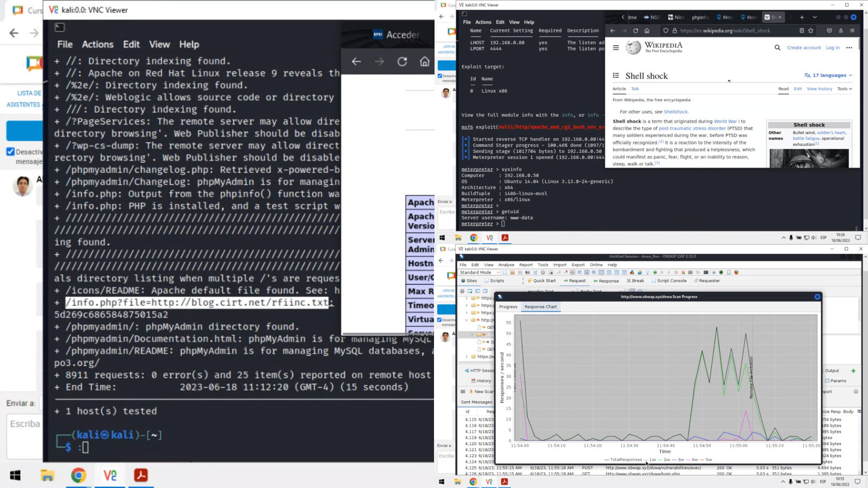
Task: Open Actions menu in the left terminal
Action: pos(98,44)
